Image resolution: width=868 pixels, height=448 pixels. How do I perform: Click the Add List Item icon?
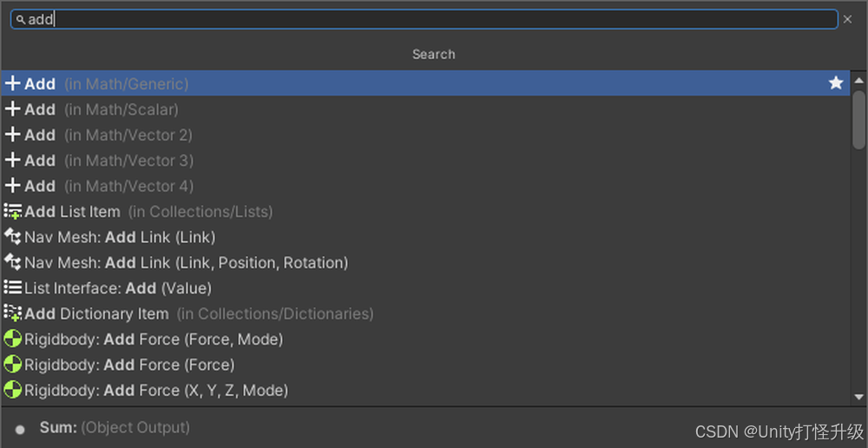(x=13, y=212)
